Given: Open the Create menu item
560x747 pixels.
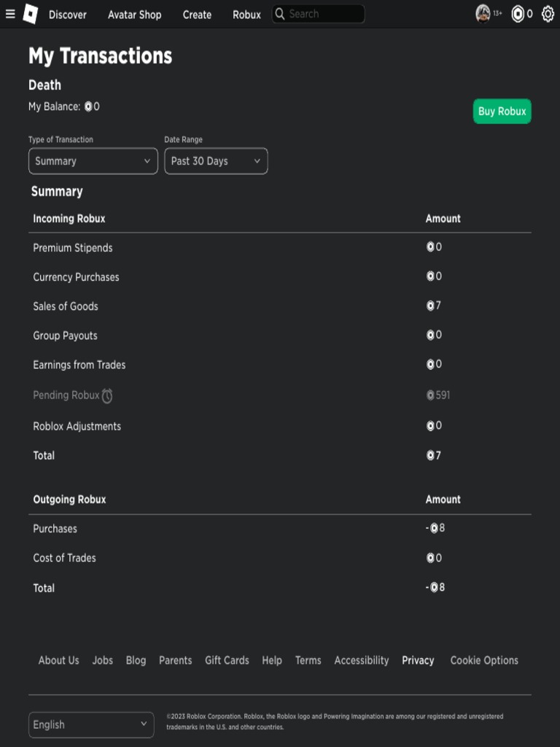Looking at the screenshot, I should (x=197, y=15).
